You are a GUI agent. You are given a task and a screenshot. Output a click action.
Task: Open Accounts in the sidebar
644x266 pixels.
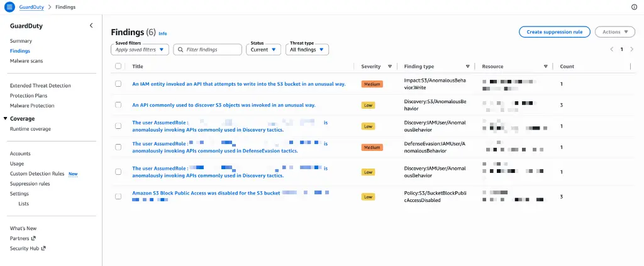click(x=20, y=153)
